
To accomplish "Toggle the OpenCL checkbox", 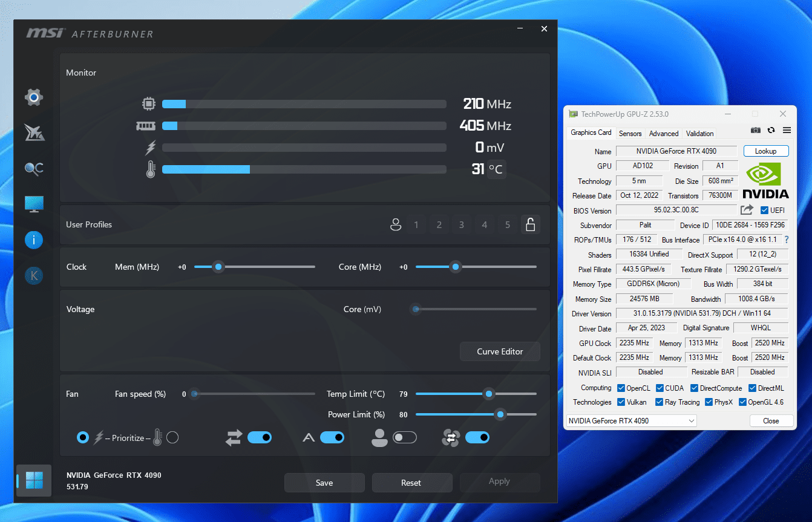I will point(621,388).
